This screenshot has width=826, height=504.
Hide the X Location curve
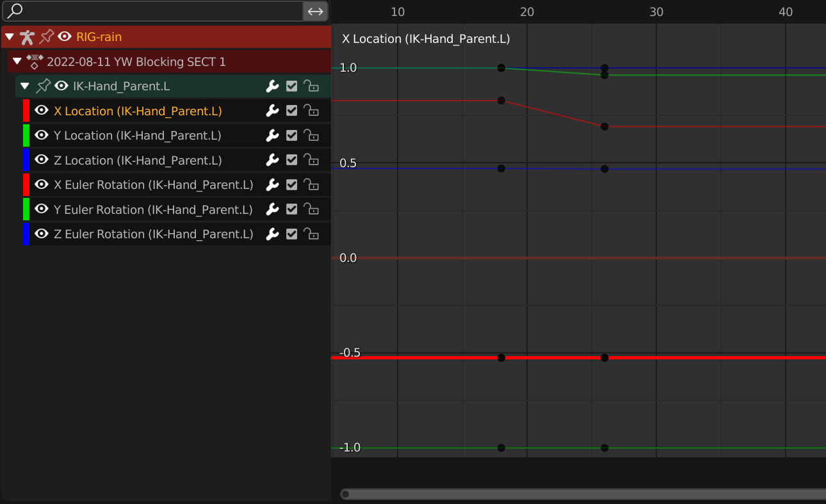[42, 111]
